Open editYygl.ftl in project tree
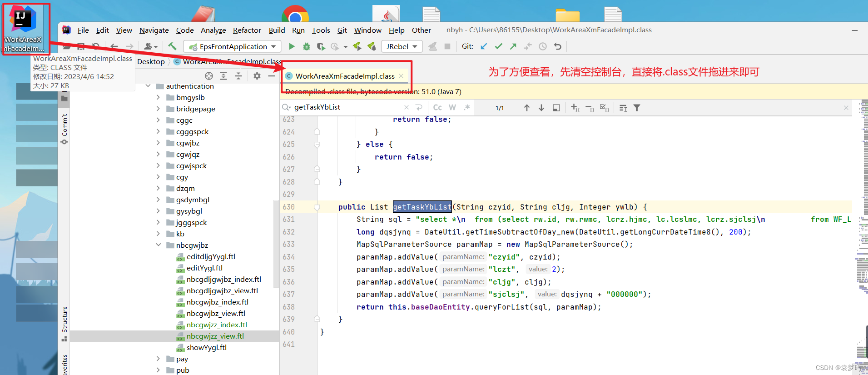 [204, 268]
